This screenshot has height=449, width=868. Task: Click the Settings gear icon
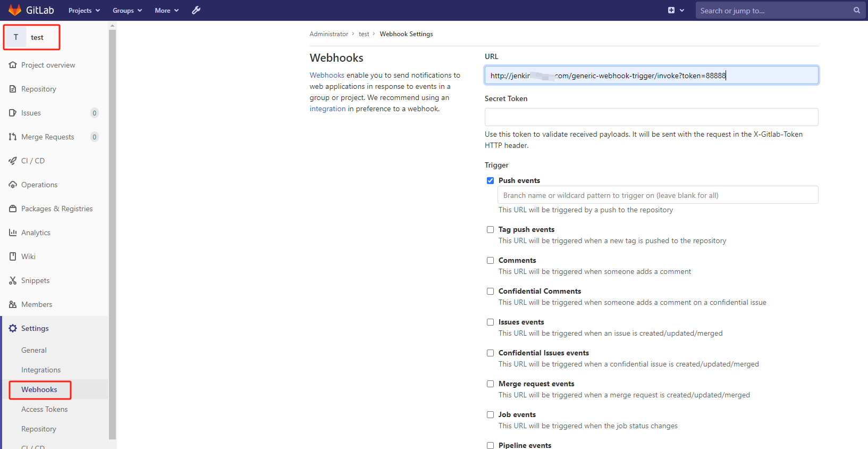click(13, 328)
